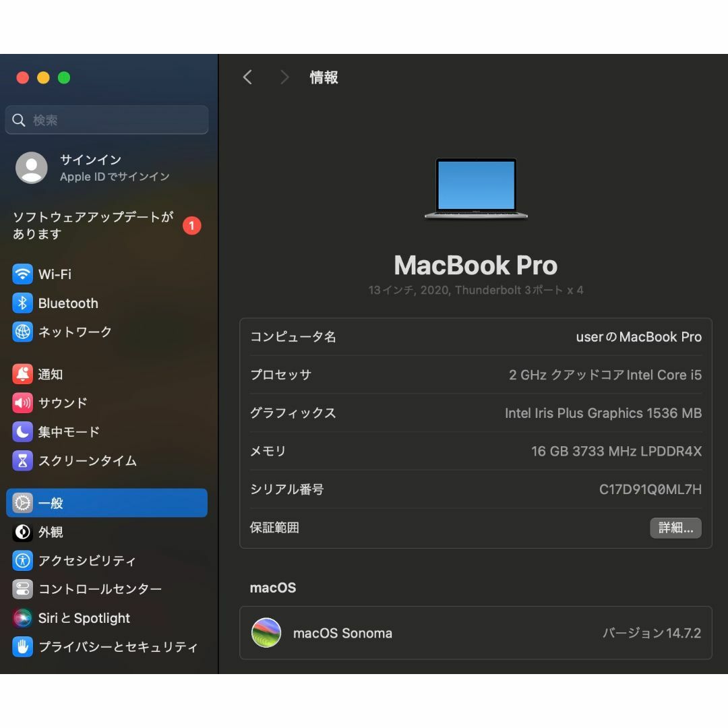
Task: Click the Bluetooth icon in sidebar
Action: pos(22,303)
